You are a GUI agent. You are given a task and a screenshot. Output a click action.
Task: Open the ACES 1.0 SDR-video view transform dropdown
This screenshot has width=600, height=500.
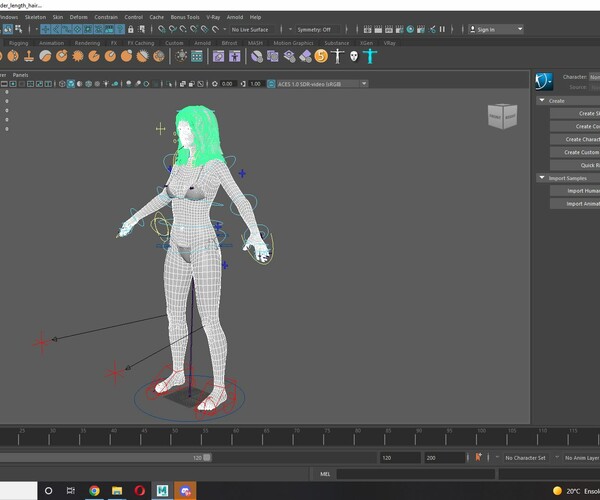coord(322,84)
